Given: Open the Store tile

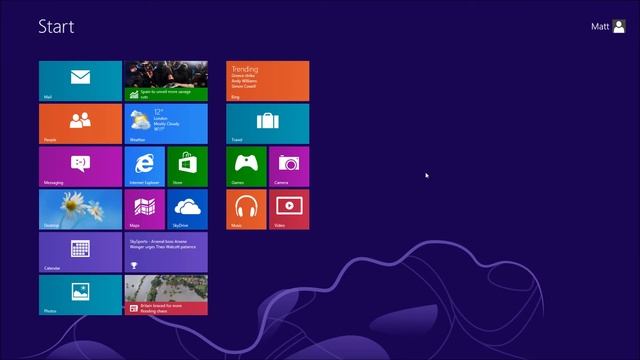Looking at the screenshot, I should (x=187, y=167).
